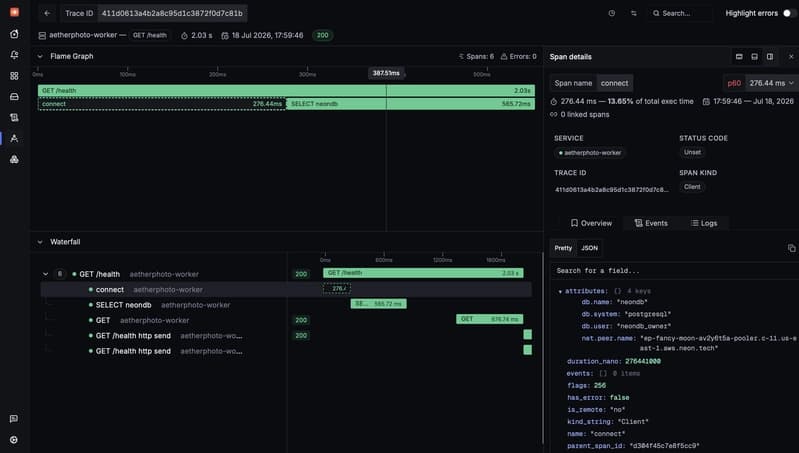This screenshot has width=799, height=453.
Task: Switch span details to top-docked layout icon
Action: click(x=739, y=57)
